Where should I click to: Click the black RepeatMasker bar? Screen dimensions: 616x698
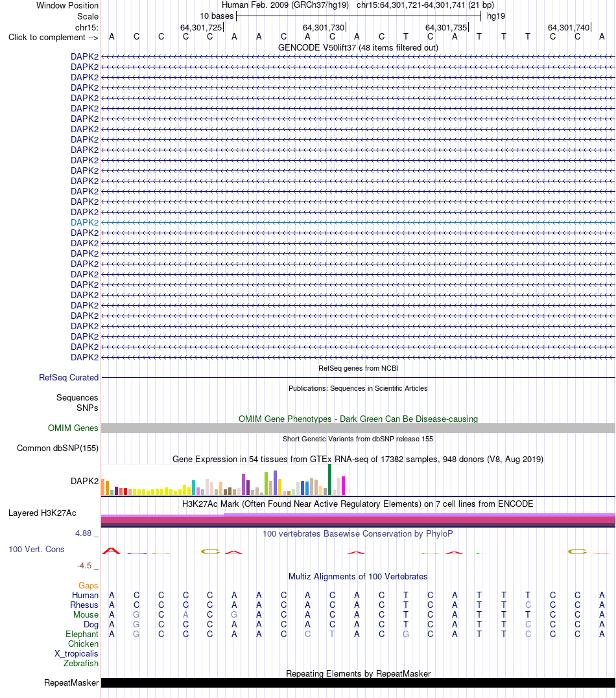coord(358,683)
